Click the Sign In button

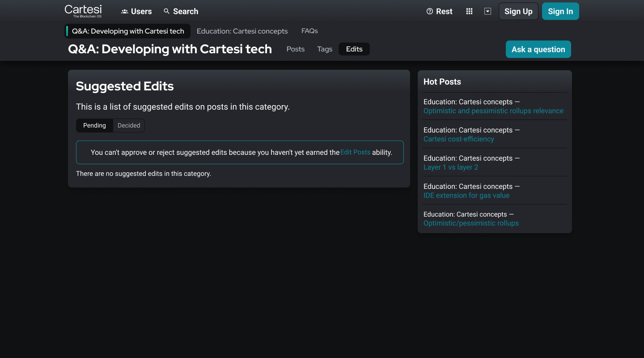pos(560,12)
